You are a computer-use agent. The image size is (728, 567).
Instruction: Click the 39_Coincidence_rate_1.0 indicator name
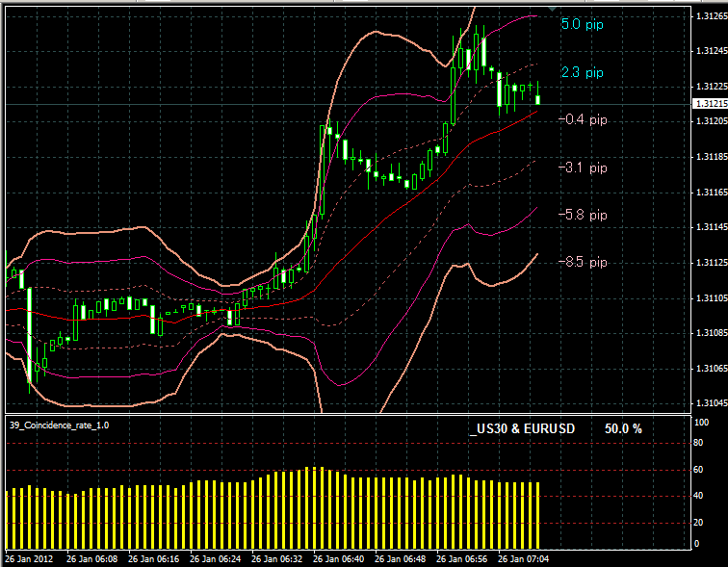[58, 425]
